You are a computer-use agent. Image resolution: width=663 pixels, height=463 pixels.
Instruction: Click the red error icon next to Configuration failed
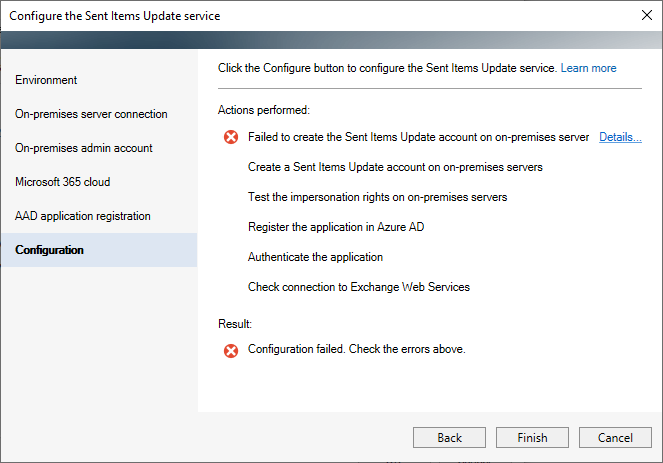(x=231, y=351)
